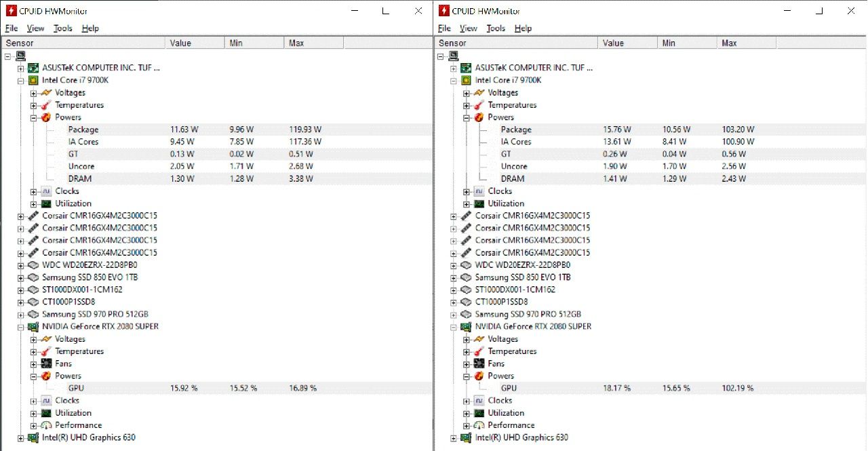This screenshot has width=868, height=451.
Task: Click the CPU Utilization icon in right window
Action: click(x=479, y=203)
